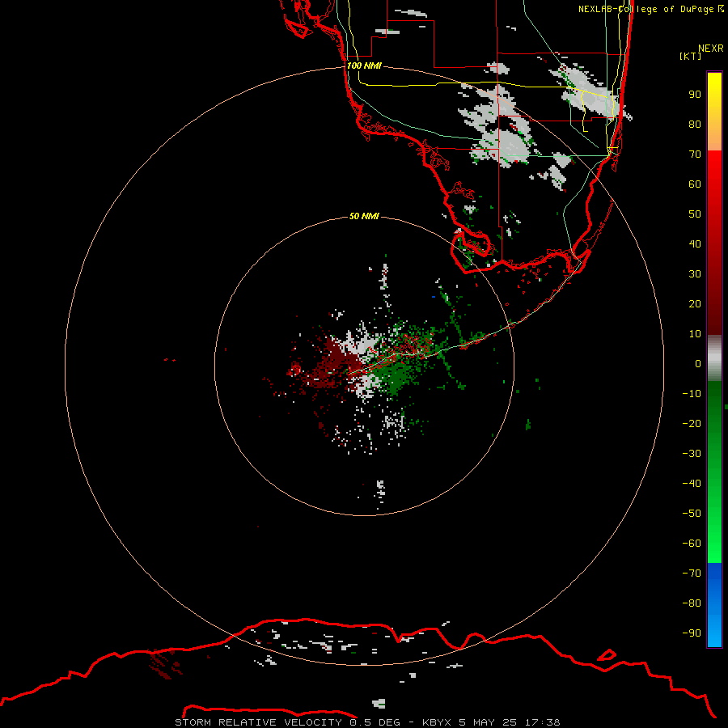The width and height of the screenshot is (728, 728).
Task: Click the 5 MAY 25 date text
Action: coord(488,722)
